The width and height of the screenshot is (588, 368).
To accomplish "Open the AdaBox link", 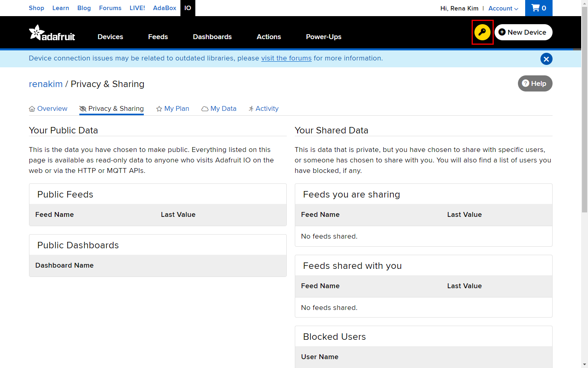I will [x=165, y=8].
